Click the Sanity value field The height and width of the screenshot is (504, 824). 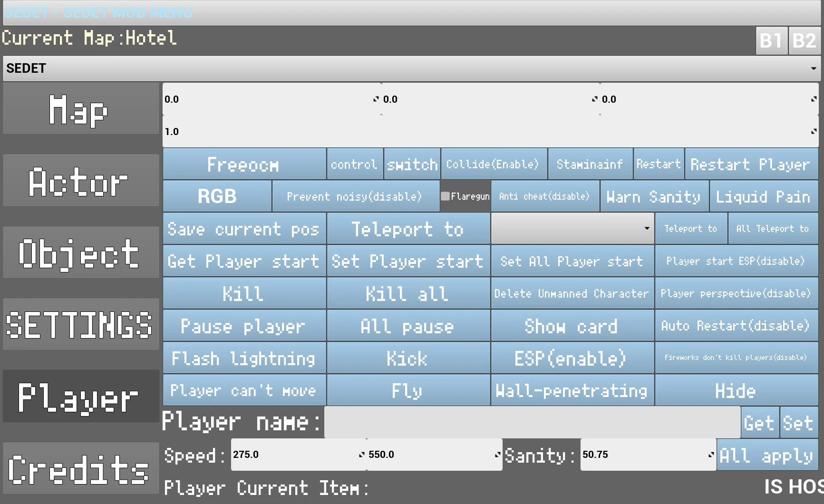click(x=648, y=455)
